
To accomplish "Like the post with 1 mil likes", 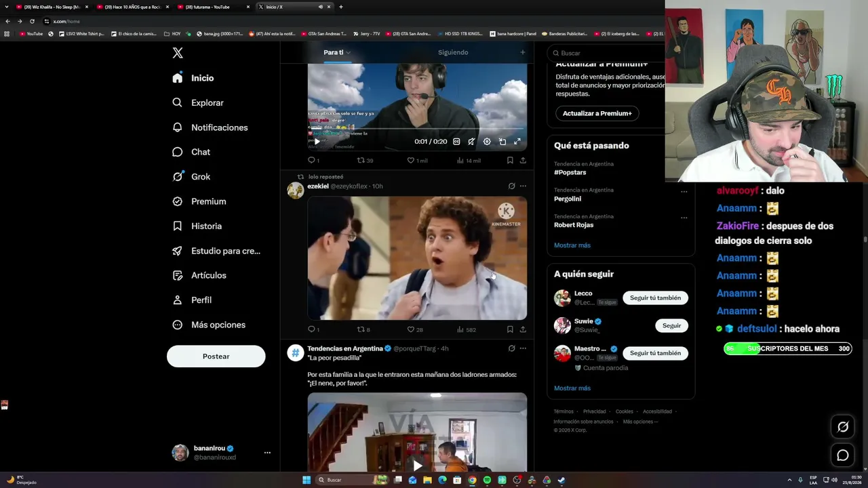I will coord(417,161).
